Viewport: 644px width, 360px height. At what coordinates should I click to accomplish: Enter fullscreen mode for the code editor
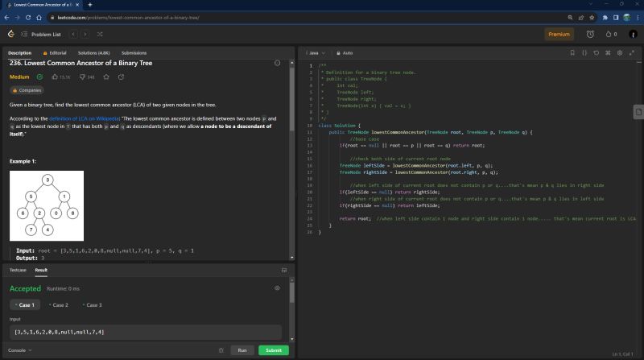(x=630, y=52)
